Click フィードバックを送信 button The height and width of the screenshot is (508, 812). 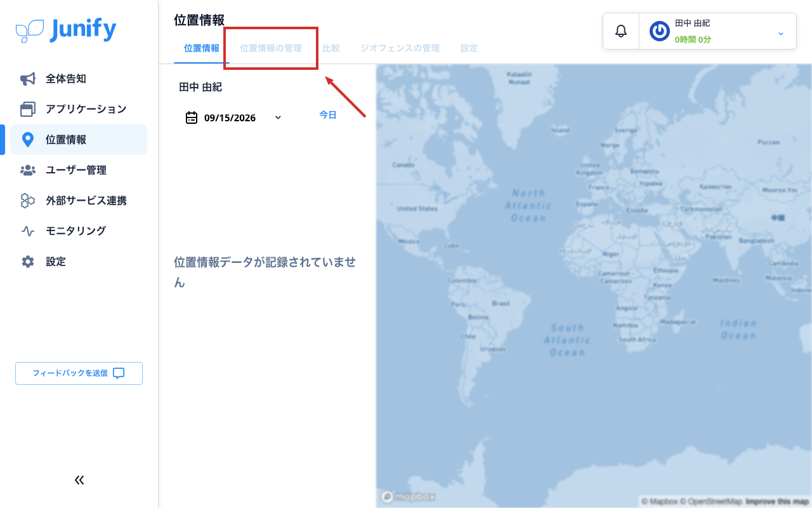[x=79, y=373]
